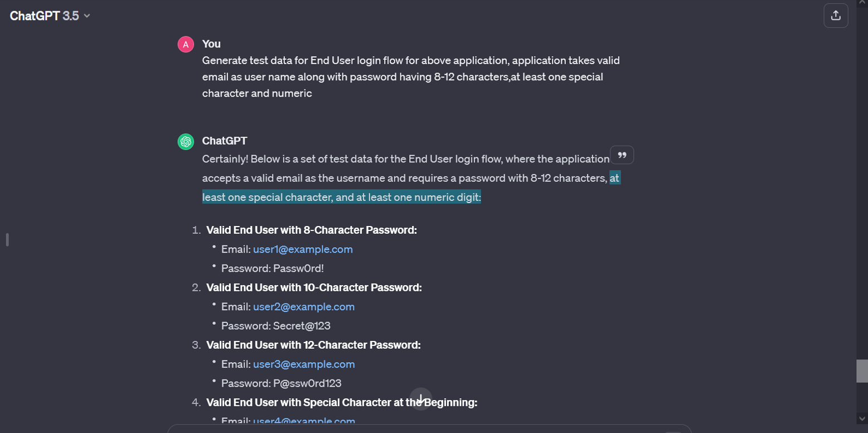
Task: Open the user2@example.com link
Action: pos(304,307)
